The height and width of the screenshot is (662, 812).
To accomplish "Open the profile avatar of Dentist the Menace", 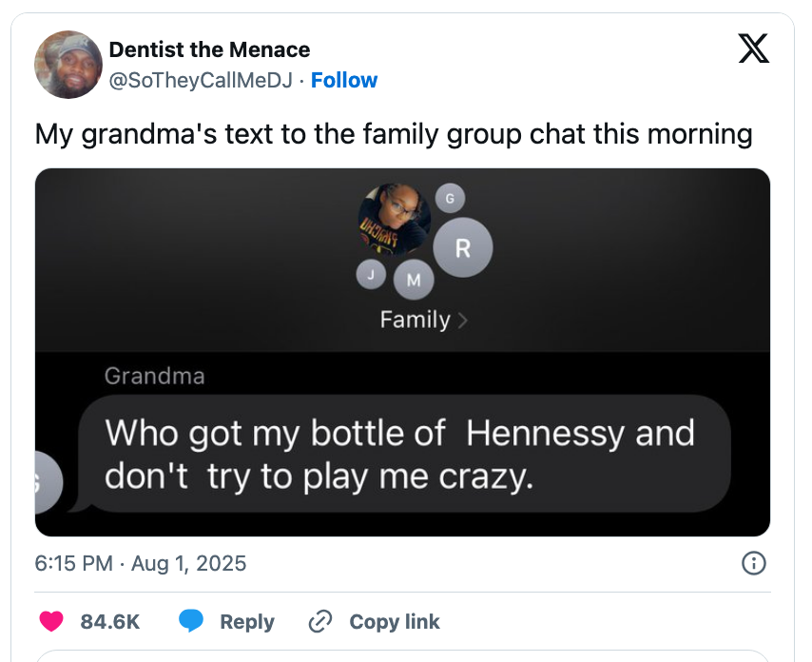I will pos(69,65).
